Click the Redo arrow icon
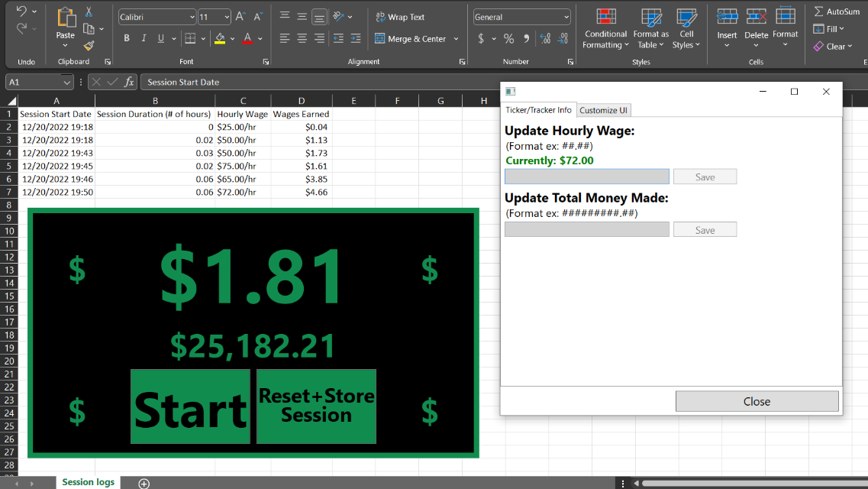This screenshot has height=489, width=868. [x=21, y=28]
